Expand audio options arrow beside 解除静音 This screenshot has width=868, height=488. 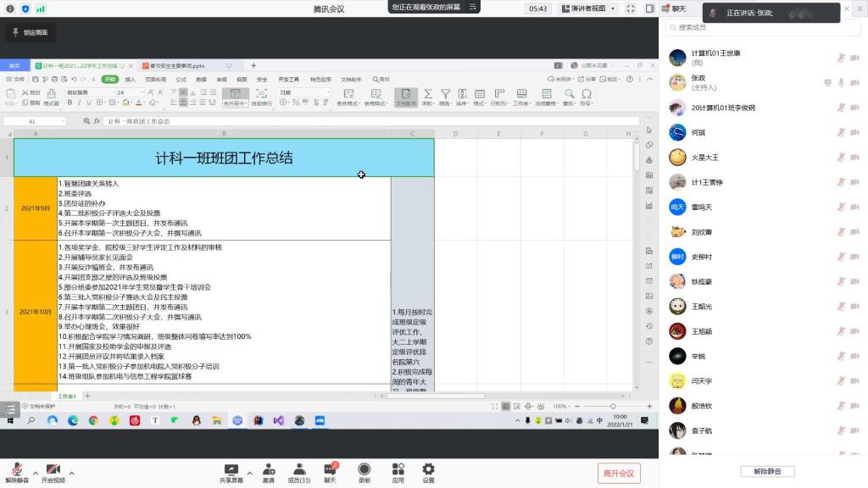click(x=35, y=472)
